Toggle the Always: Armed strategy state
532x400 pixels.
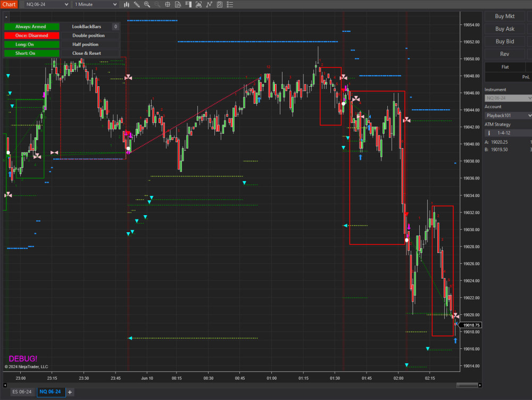(31, 26)
